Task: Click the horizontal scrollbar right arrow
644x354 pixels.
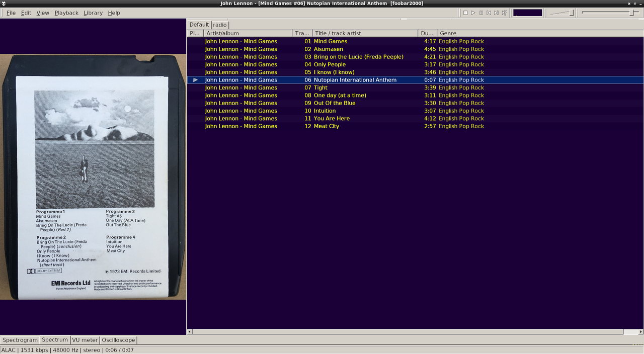Action: (640, 332)
